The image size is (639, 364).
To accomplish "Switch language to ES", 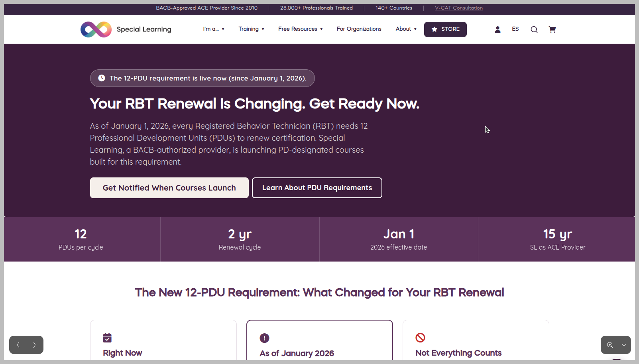I will coord(515,29).
